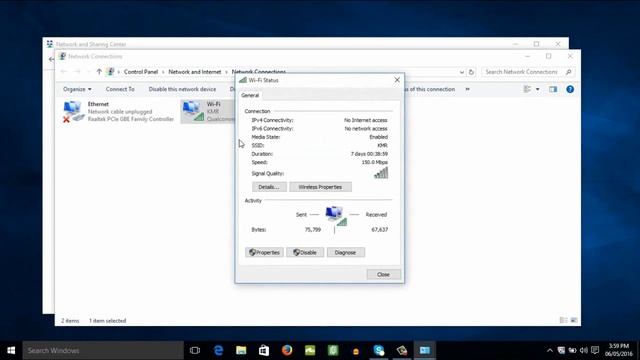
Task: Open the Windows Start menu
Action: click(11, 350)
